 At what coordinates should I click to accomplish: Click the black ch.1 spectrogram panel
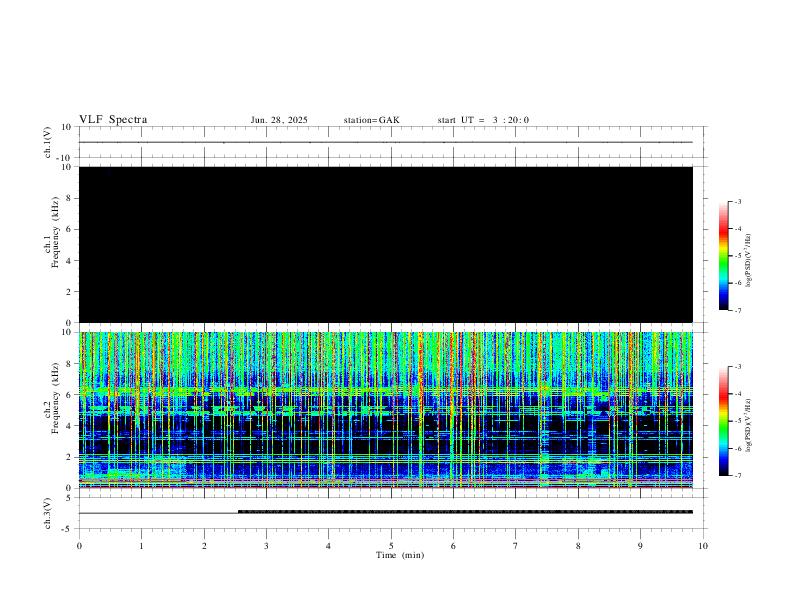pos(385,244)
